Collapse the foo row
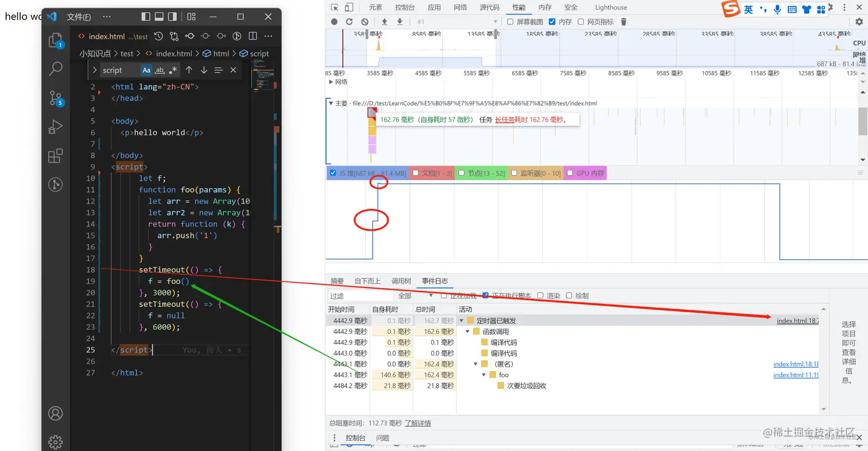The height and width of the screenshot is (451, 868). pyautogui.click(x=483, y=375)
